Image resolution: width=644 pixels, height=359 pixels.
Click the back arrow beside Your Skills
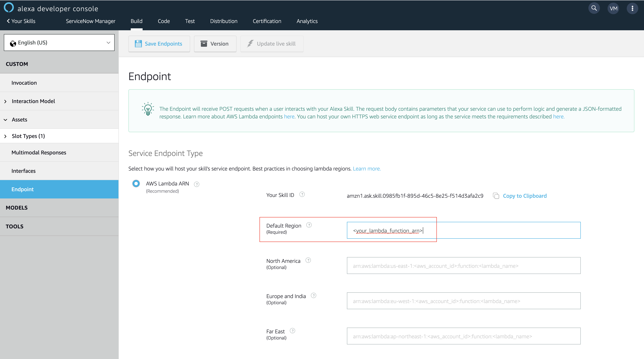point(8,21)
